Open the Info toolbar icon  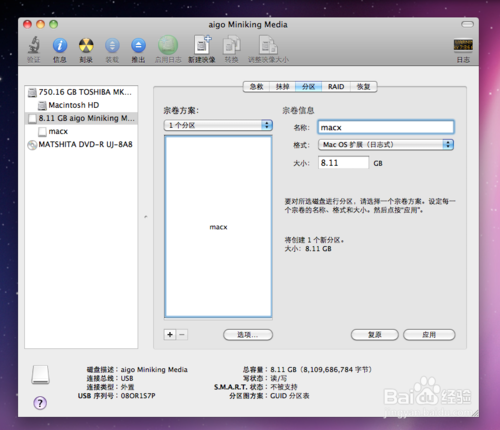click(x=60, y=45)
